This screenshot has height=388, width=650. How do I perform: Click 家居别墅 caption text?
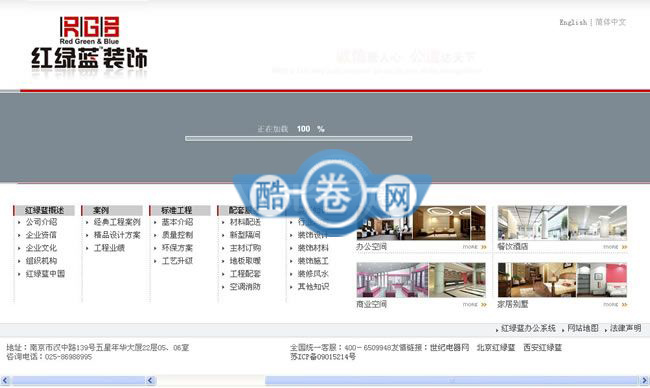pyautogui.click(x=513, y=304)
